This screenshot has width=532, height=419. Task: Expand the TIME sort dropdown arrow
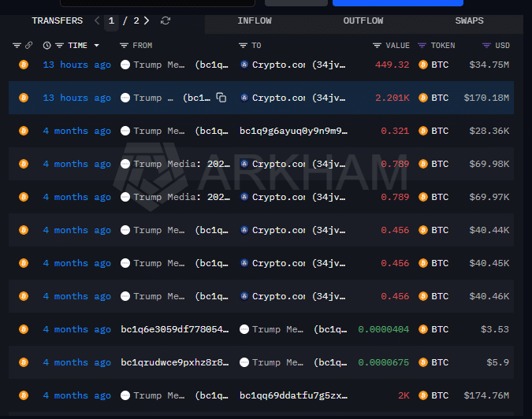click(97, 46)
